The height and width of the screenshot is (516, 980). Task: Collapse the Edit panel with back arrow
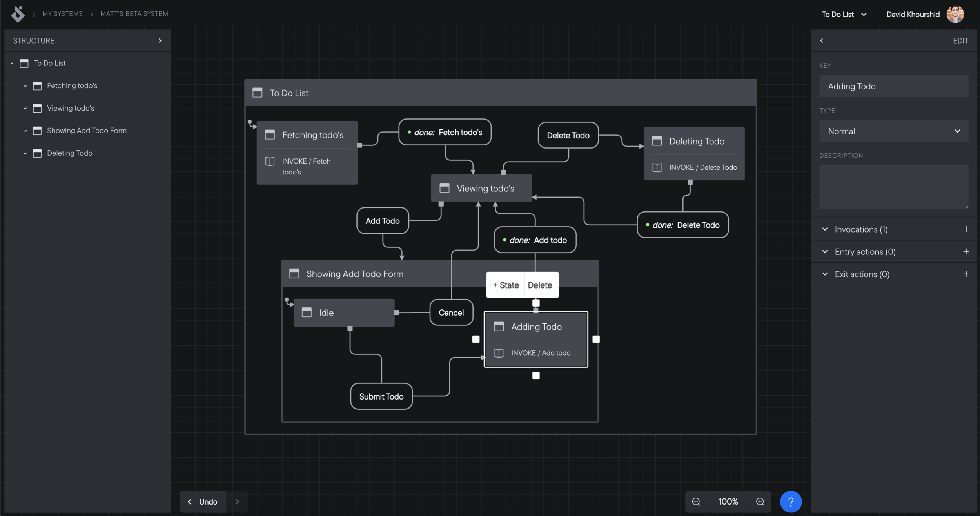[x=822, y=40]
